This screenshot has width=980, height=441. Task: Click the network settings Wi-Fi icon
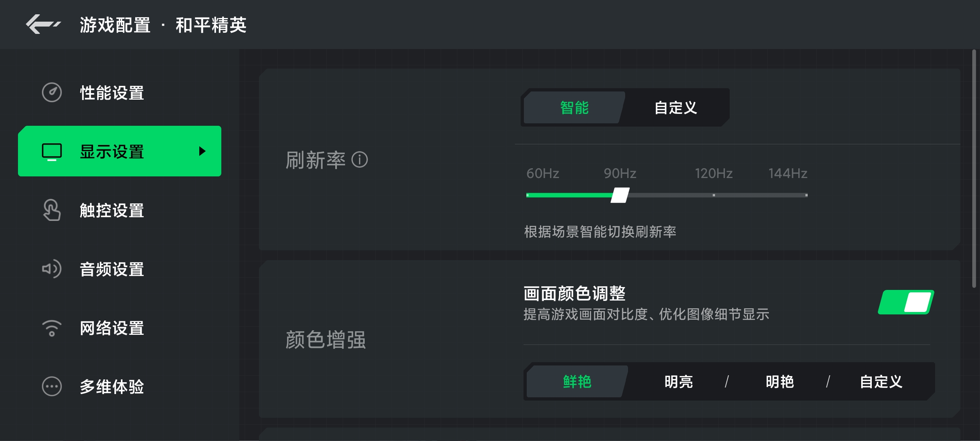pyautogui.click(x=52, y=328)
